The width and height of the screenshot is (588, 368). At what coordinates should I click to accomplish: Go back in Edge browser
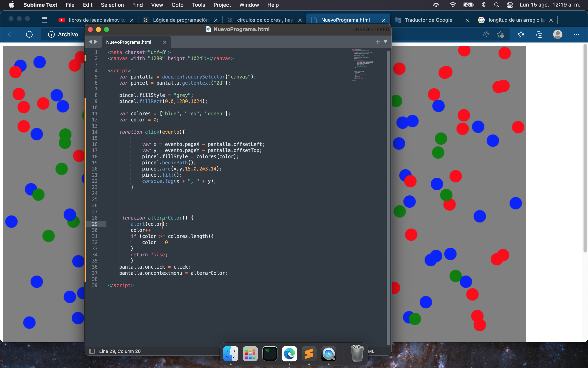pos(11,34)
